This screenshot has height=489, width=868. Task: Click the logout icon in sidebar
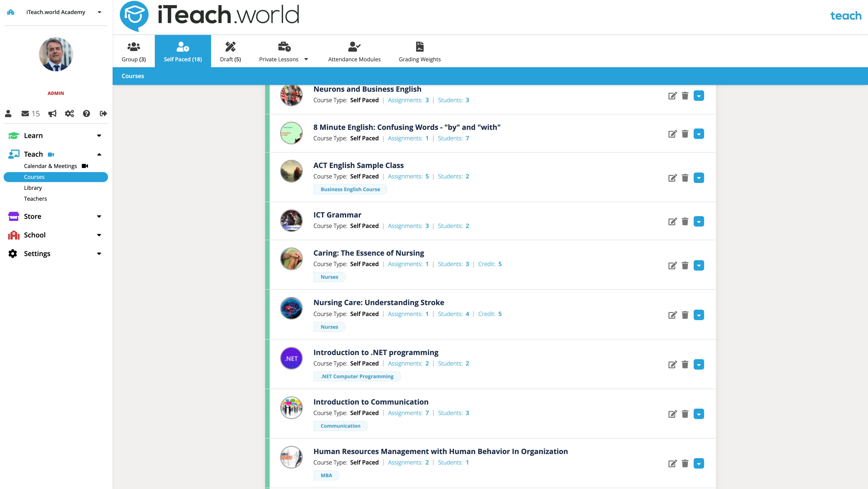103,114
